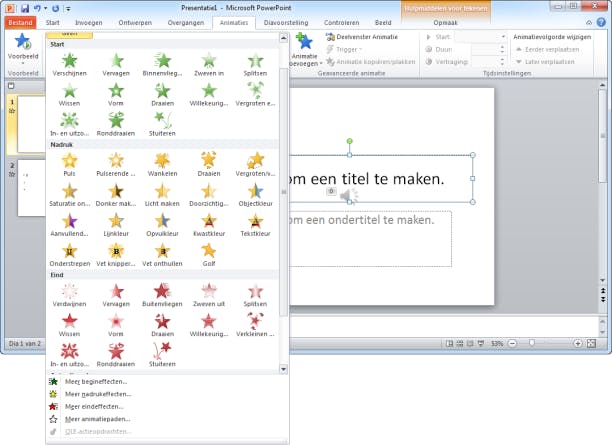Collapse the ribbon with the caret icon
Viewport: 612px width, 445px height.
pos(589,23)
